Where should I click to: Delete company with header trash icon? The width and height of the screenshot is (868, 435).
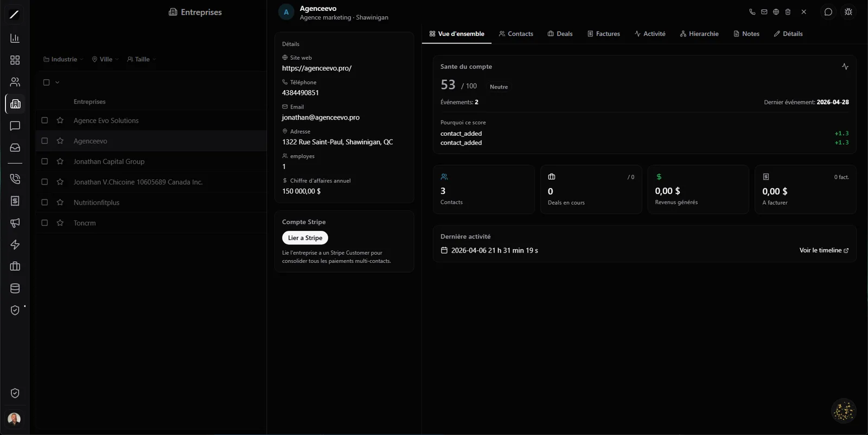click(788, 12)
